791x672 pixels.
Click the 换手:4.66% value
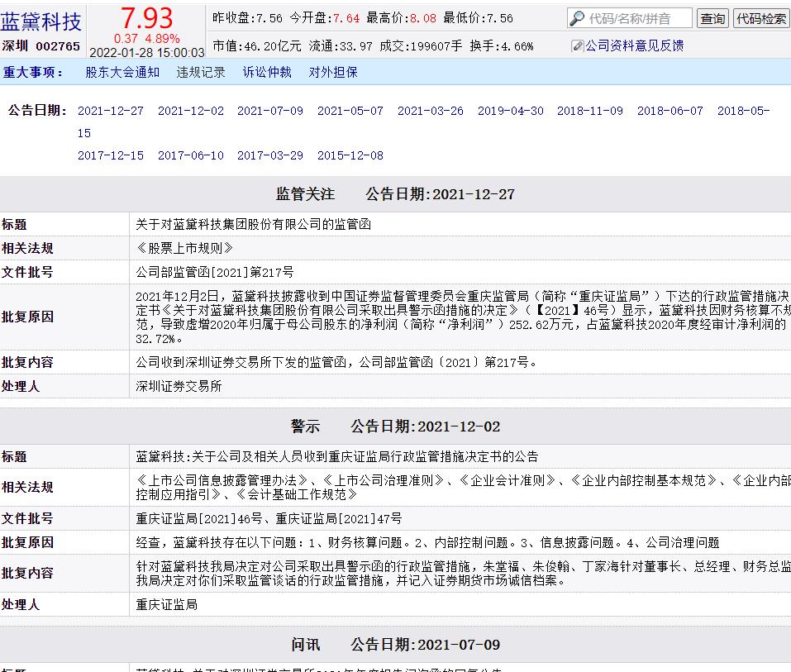[502, 46]
